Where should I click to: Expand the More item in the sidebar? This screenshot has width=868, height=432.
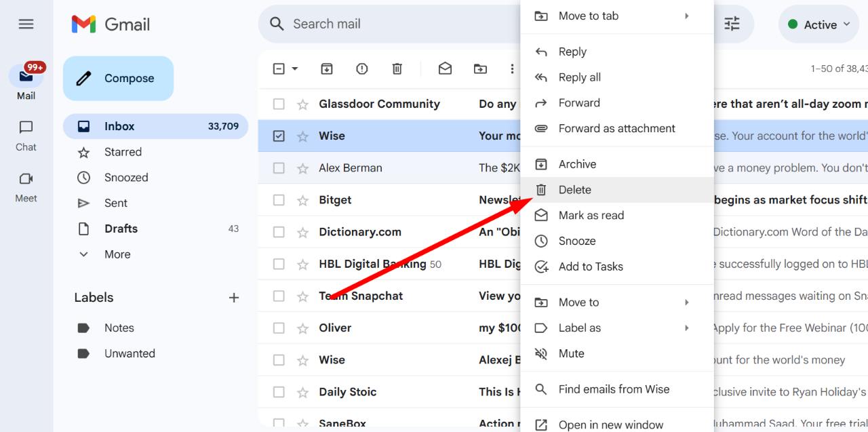click(155, 254)
